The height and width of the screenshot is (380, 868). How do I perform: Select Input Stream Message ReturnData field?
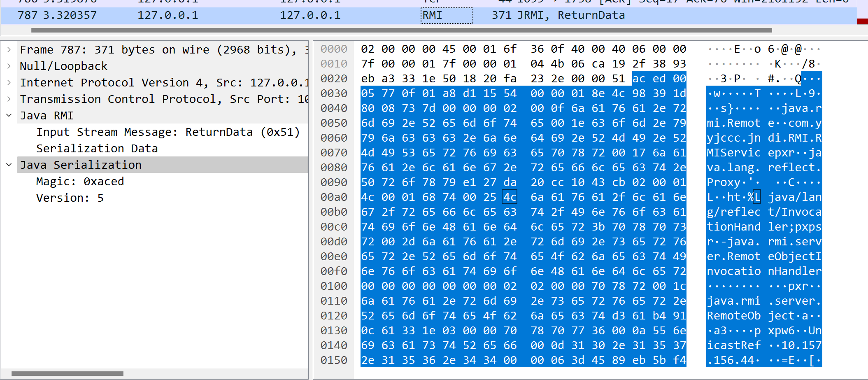pos(168,132)
